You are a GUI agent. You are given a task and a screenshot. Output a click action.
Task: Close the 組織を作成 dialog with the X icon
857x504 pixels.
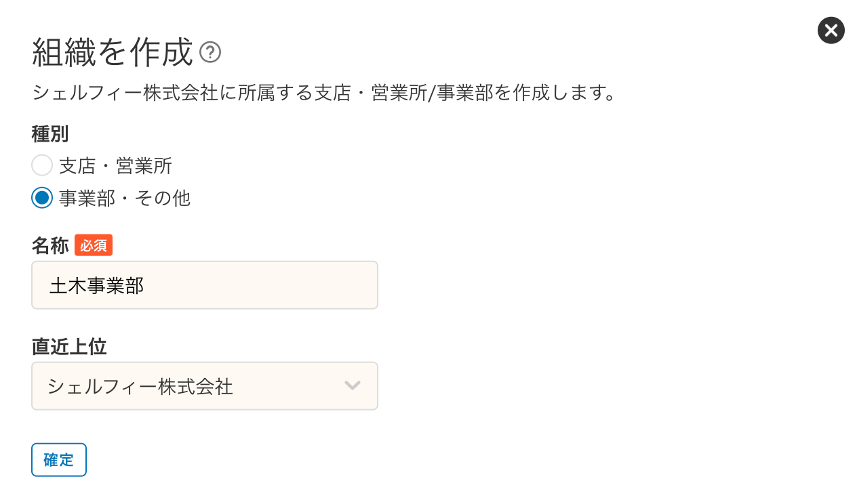pos(831,30)
